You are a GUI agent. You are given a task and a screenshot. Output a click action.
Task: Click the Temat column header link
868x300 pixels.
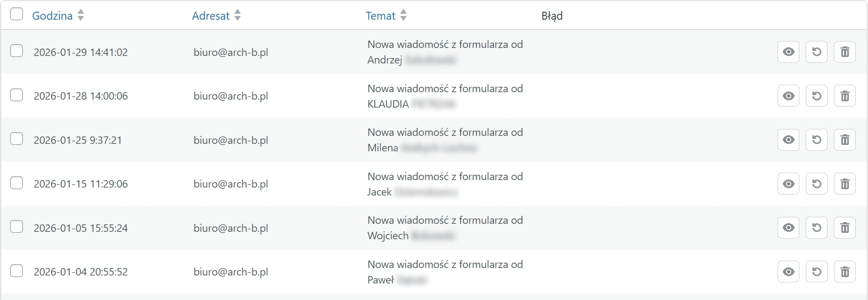(380, 16)
